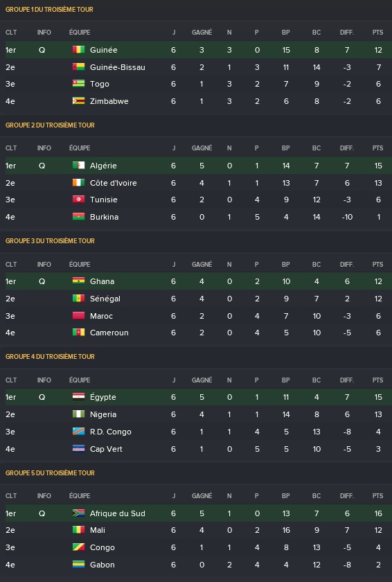392x582 pixels.
Task: Sort Groupe 2 by GAGNÉ column header
Action: point(202,148)
